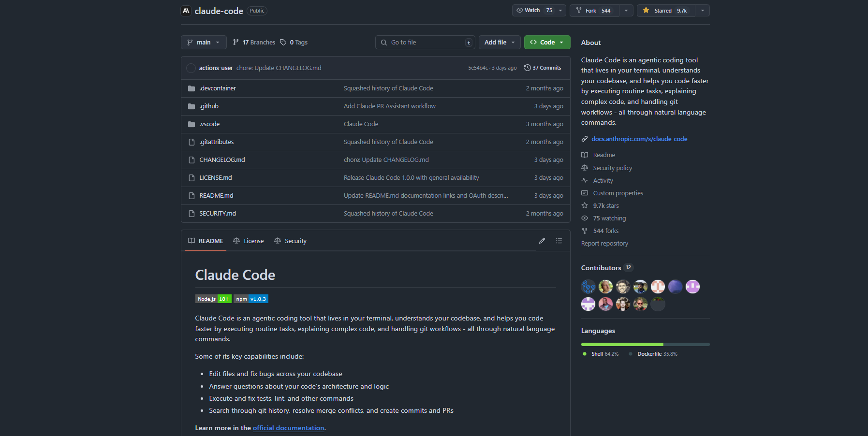Open the green Code dropdown
868x436 pixels.
547,43
